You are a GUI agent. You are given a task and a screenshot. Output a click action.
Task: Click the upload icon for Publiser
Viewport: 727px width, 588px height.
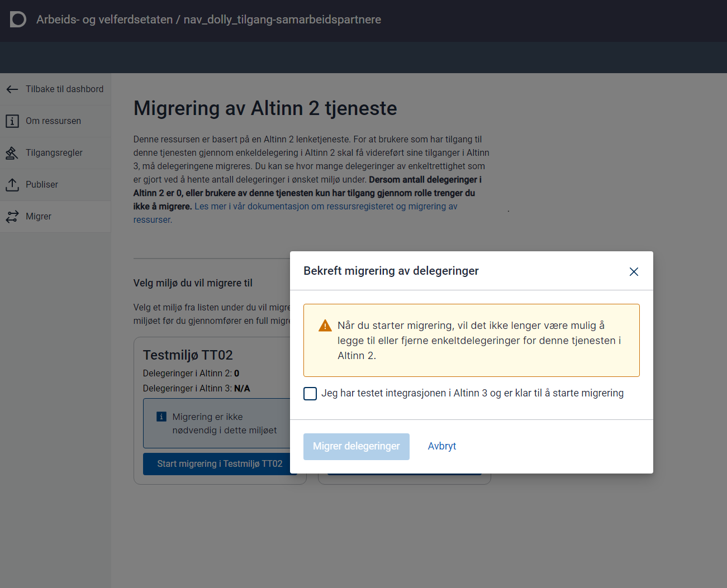coord(12,185)
